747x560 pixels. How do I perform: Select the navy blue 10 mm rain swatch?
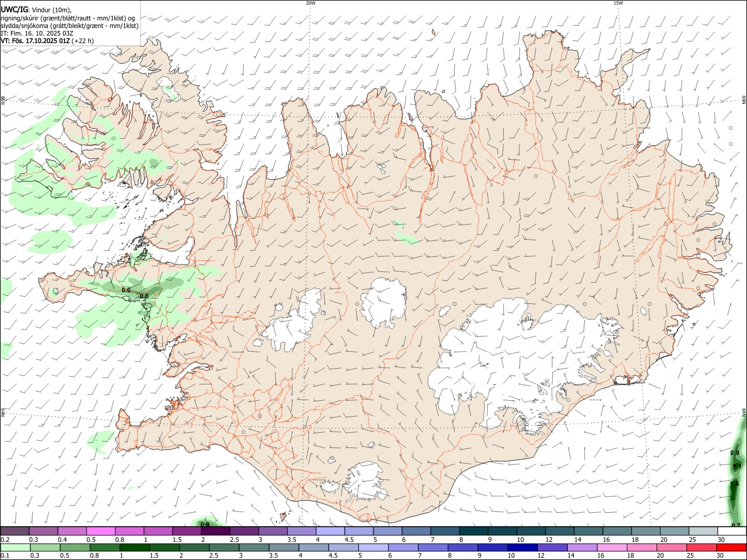521,548
